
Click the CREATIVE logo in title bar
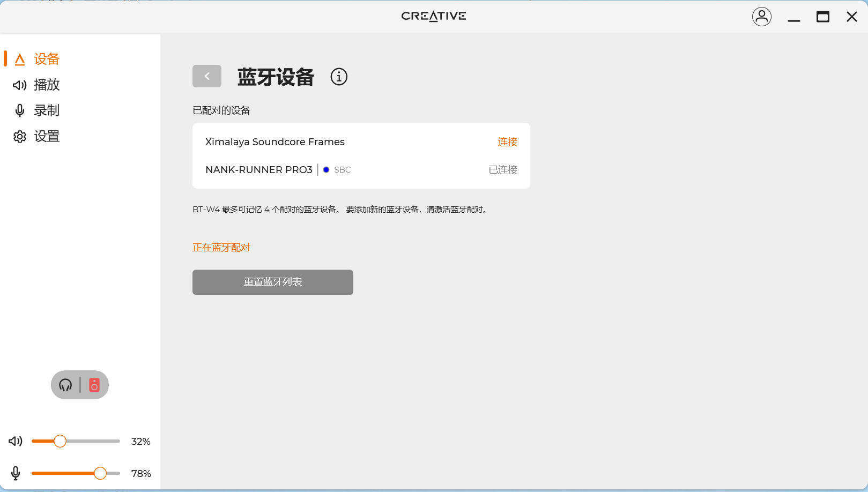[434, 16]
